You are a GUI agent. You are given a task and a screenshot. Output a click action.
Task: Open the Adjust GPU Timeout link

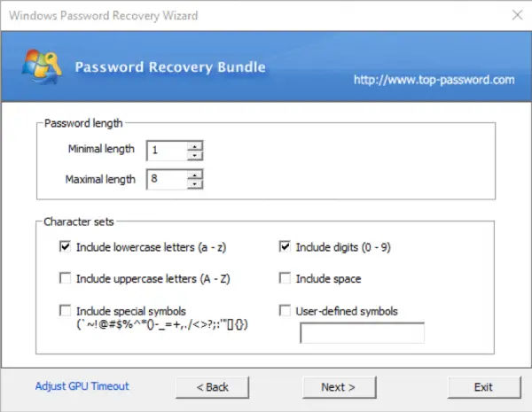click(x=82, y=386)
